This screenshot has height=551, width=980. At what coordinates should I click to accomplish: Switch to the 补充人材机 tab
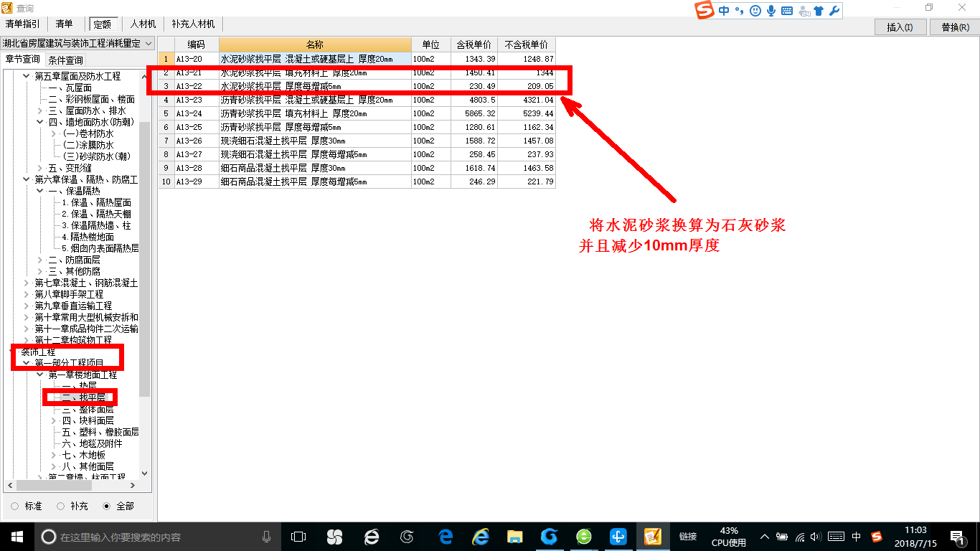pos(193,24)
